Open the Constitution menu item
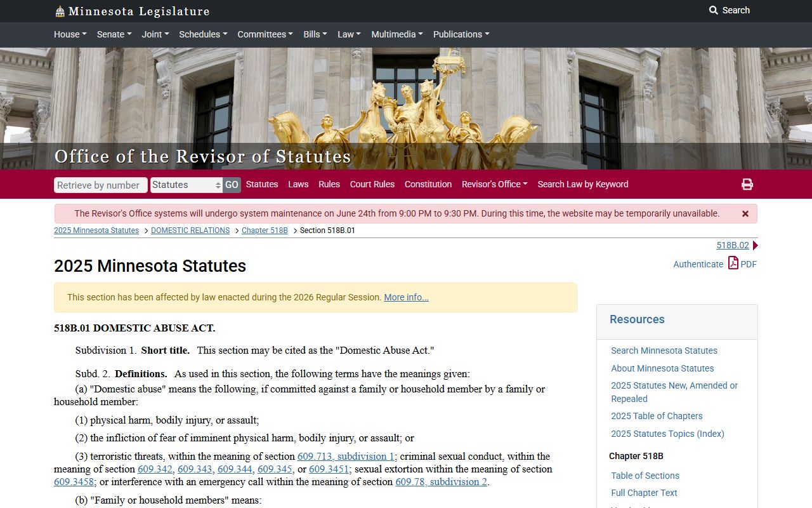This screenshot has height=508, width=812. click(428, 184)
